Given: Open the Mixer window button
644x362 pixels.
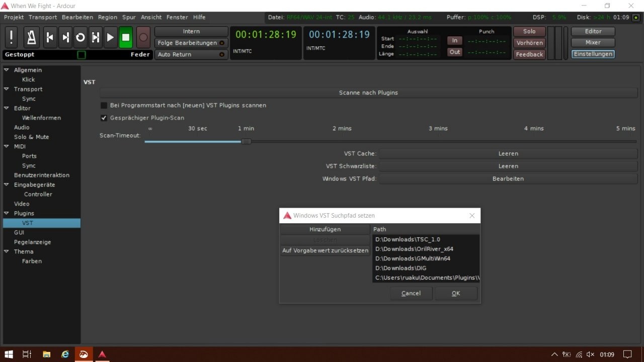Looking at the screenshot, I should [x=593, y=43].
